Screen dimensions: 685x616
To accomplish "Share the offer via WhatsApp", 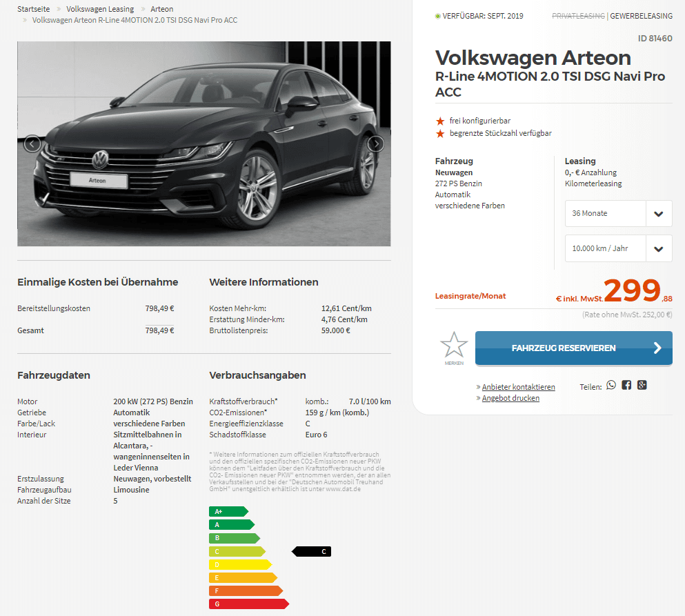I will [611, 385].
